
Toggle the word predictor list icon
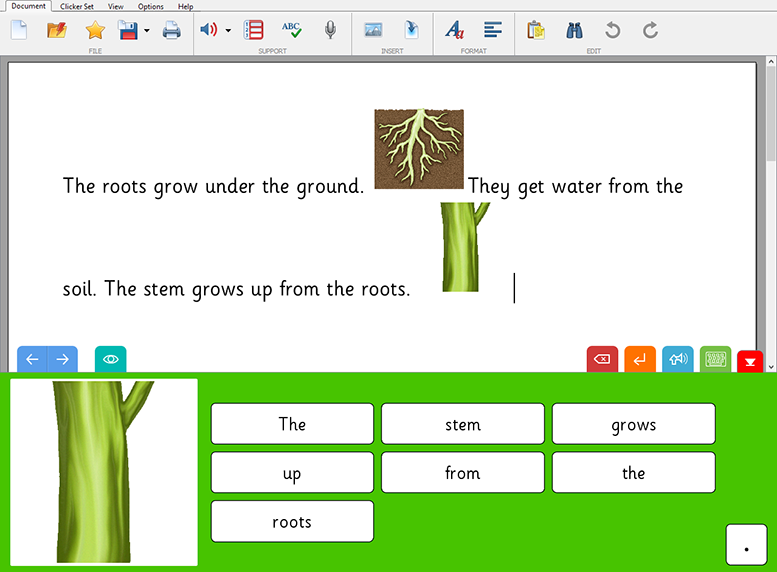(x=254, y=30)
